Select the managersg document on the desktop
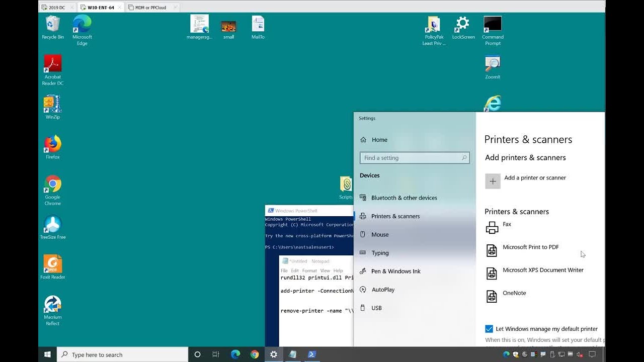 [199, 27]
